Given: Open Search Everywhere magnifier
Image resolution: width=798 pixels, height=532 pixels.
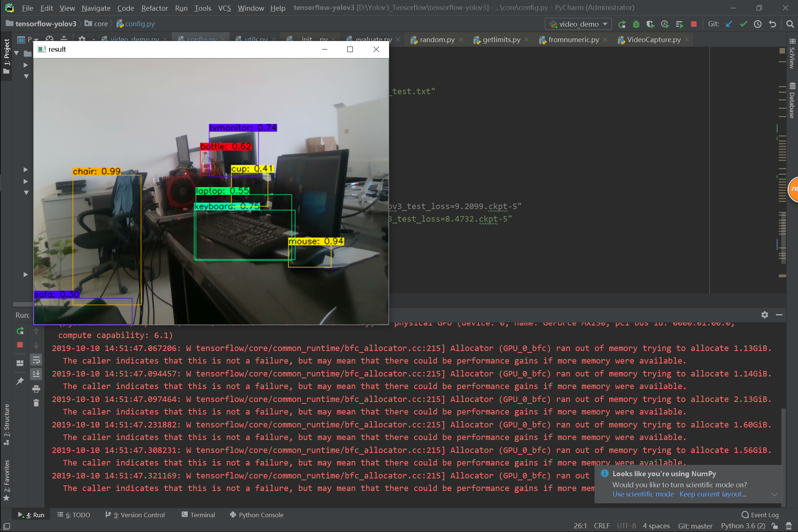Looking at the screenshot, I should [x=790, y=24].
